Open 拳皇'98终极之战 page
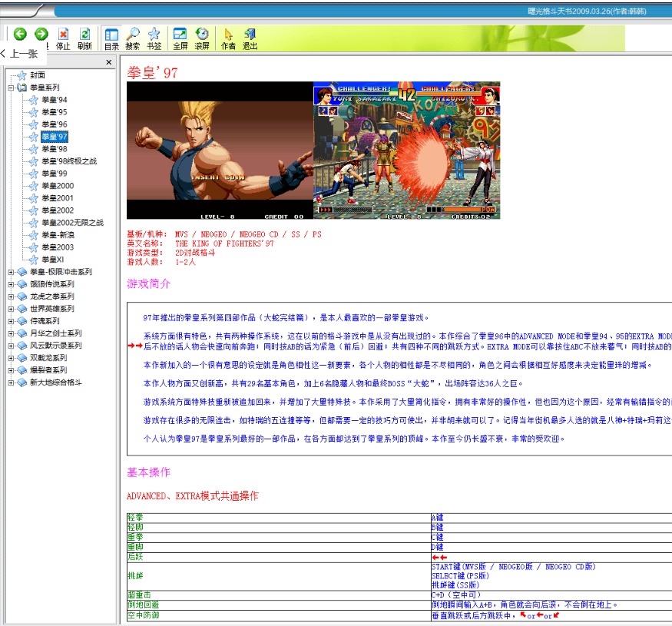 [x=69, y=161]
